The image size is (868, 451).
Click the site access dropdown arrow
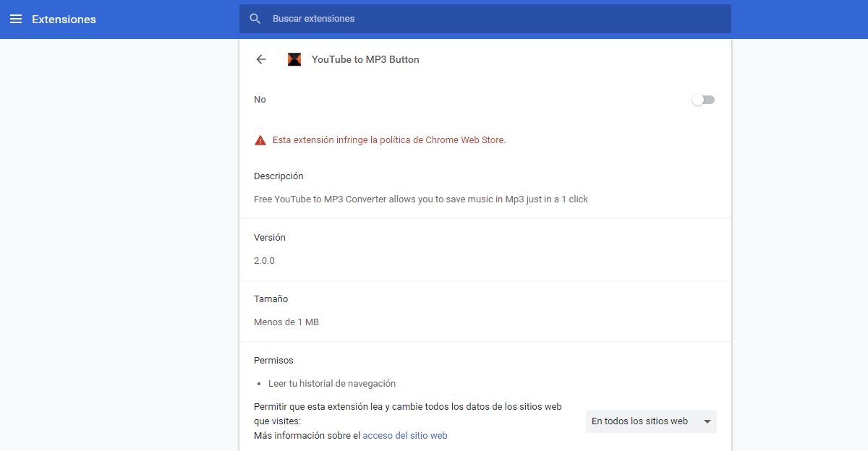(707, 421)
